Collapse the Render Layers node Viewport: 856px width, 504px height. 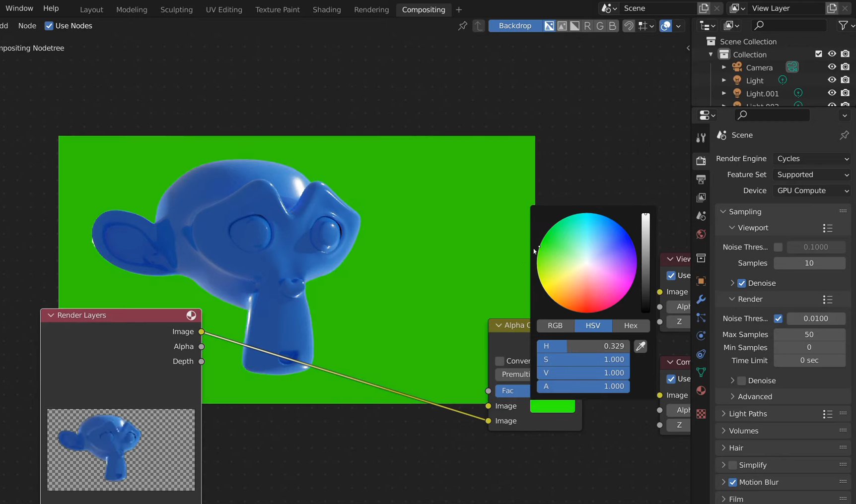(51, 315)
